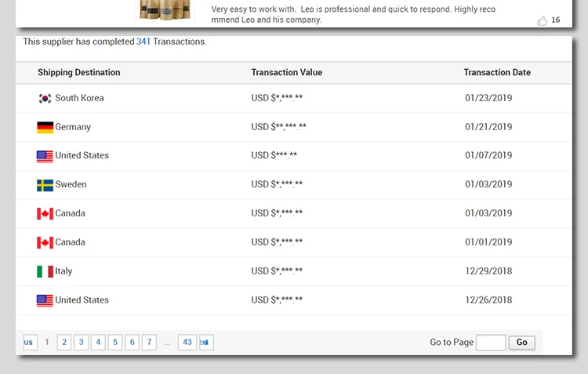Jump to page 3 in pagination
588x374 pixels.
click(x=81, y=343)
